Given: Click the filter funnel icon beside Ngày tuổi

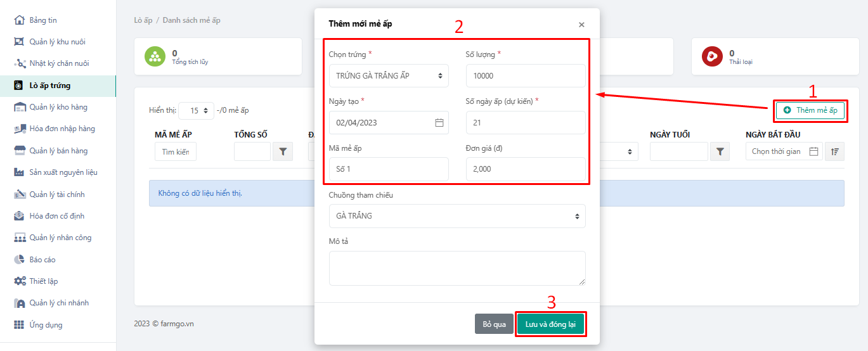Looking at the screenshot, I should click(720, 151).
